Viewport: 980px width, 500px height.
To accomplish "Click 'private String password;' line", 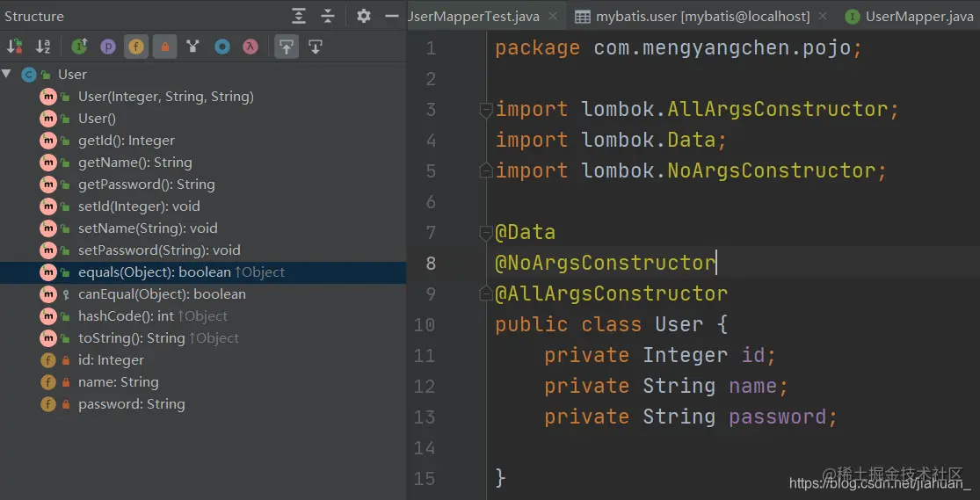I will coord(691,417).
